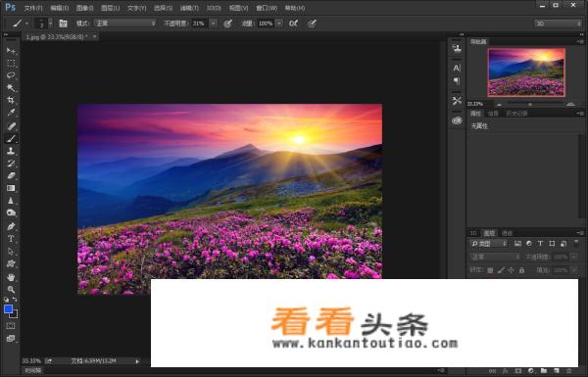Swap foreground and background colors
Image resolution: width=588 pixels, height=377 pixels.
(x=15, y=300)
